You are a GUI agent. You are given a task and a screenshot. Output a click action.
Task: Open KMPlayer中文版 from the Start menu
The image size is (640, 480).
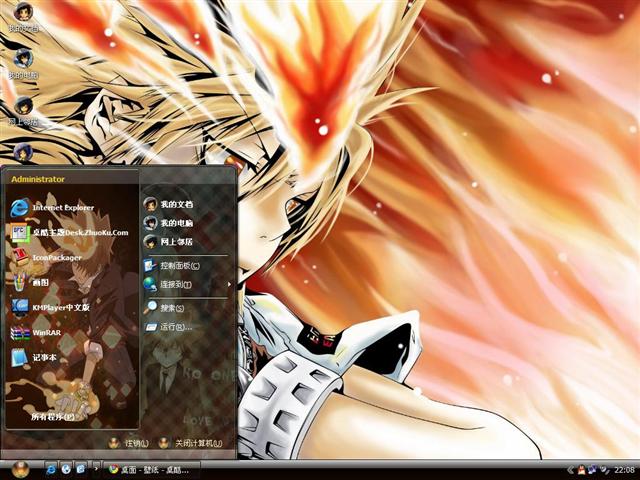(50, 307)
